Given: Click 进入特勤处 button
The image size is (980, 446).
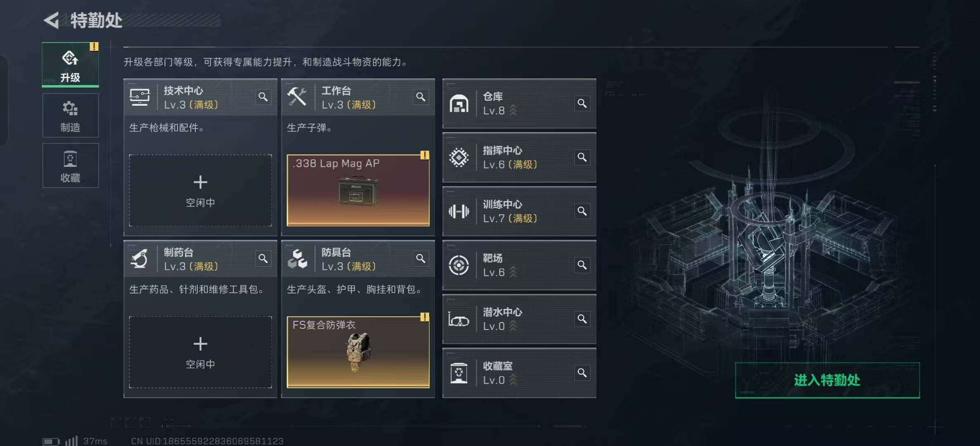Looking at the screenshot, I should (x=827, y=380).
